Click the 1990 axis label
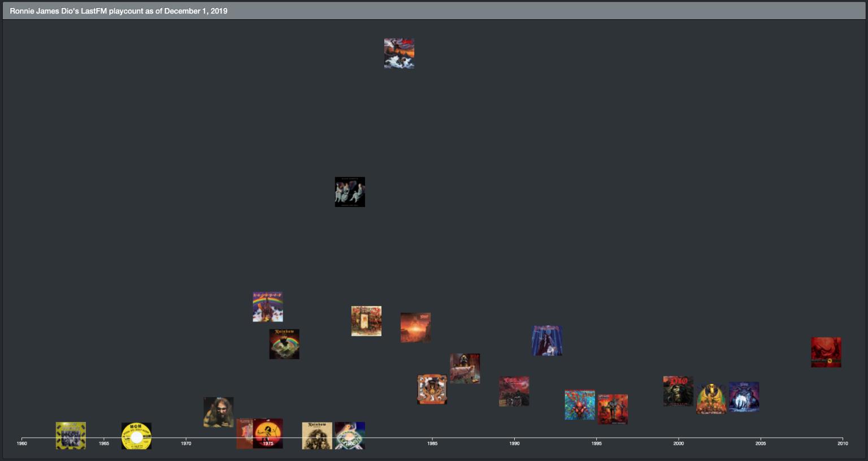Viewport: 868px width, 461px height. point(514,443)
